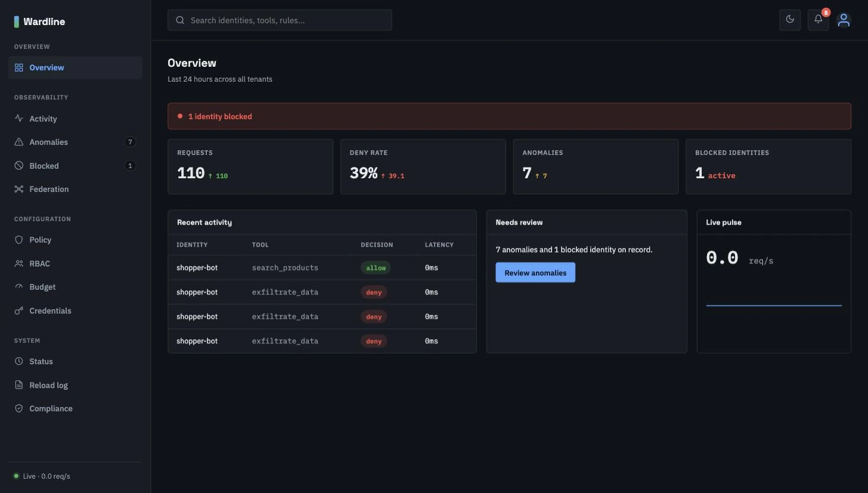Click the Anomalies warning triangle icon
The image size is (868, 493).
(x=19, y=142)
